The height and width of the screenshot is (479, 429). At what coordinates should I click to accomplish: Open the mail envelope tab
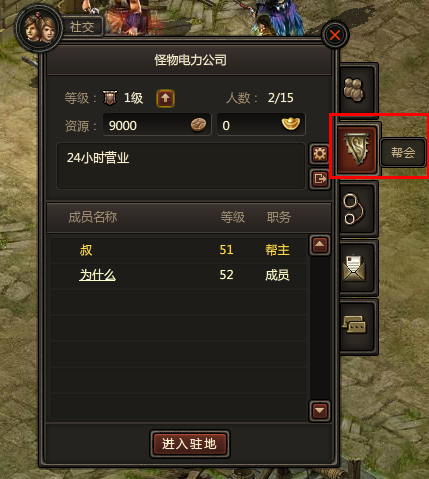pos(357,268)
